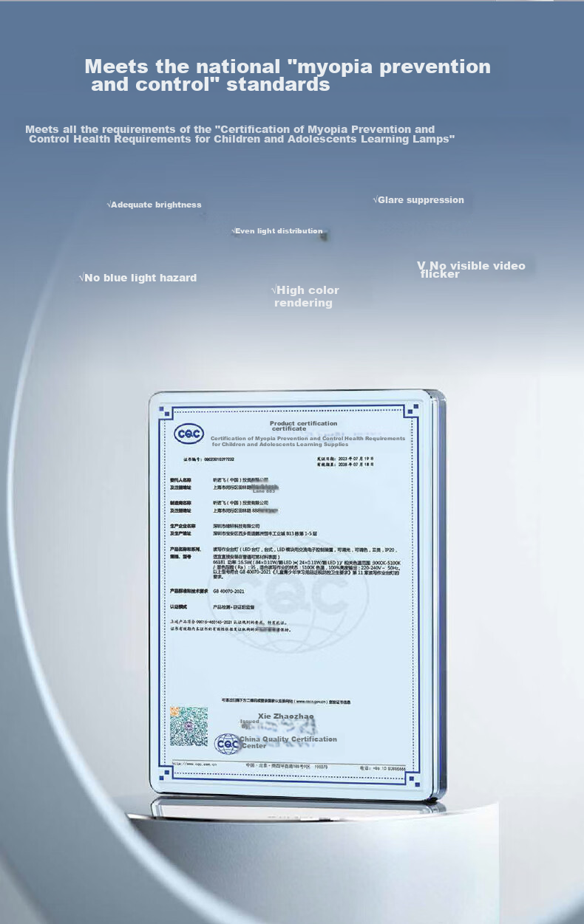Click the 'Even light distribution' label
584x924 pixels.
click(277, 231)
